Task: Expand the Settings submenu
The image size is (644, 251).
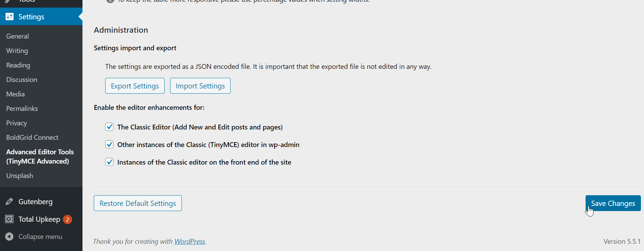Action: [x=31, y=16]
